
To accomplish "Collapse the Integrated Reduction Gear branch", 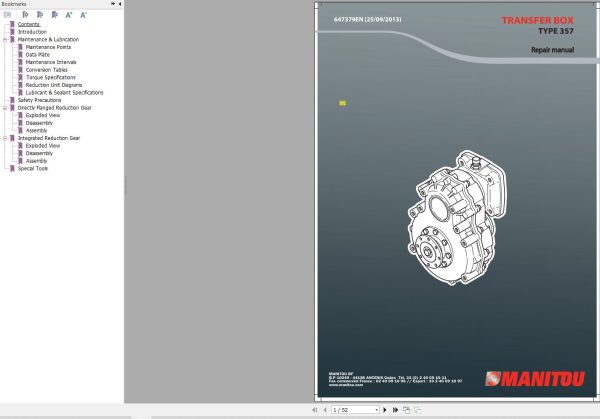I will pos(5,138).
